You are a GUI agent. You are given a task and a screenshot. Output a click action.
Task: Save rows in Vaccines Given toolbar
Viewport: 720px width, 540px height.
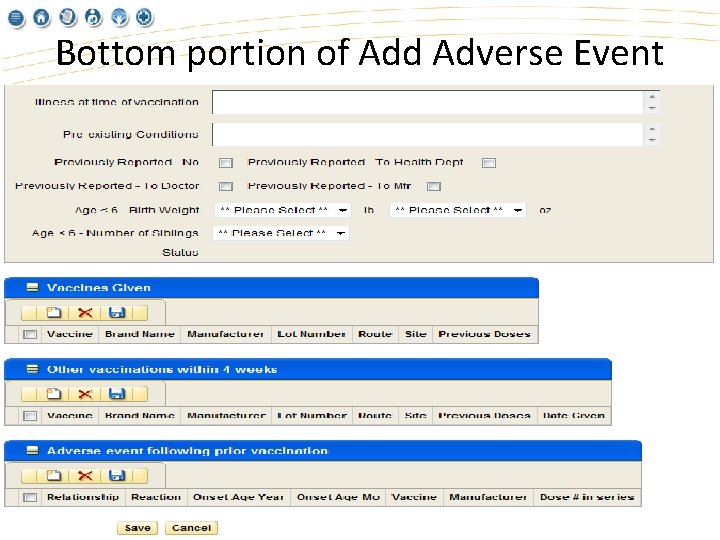pyautogui.click(x=117, y=313)
